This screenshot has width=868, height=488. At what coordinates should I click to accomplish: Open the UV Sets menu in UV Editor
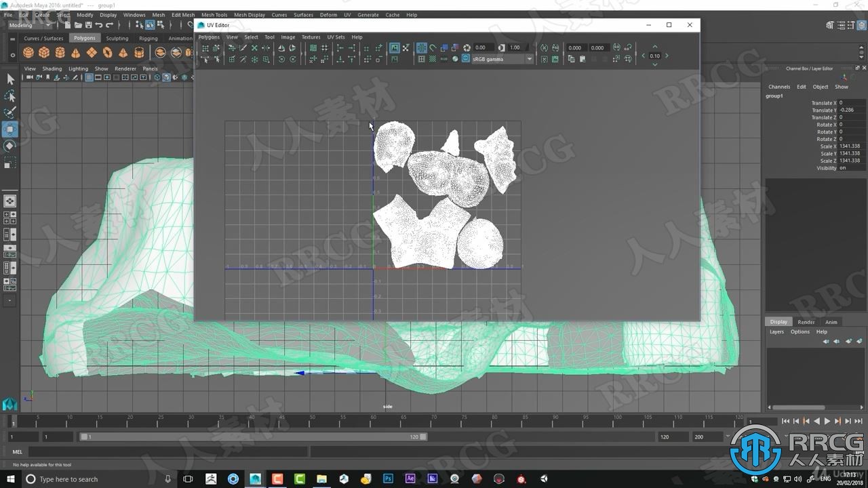coord(336,37)
